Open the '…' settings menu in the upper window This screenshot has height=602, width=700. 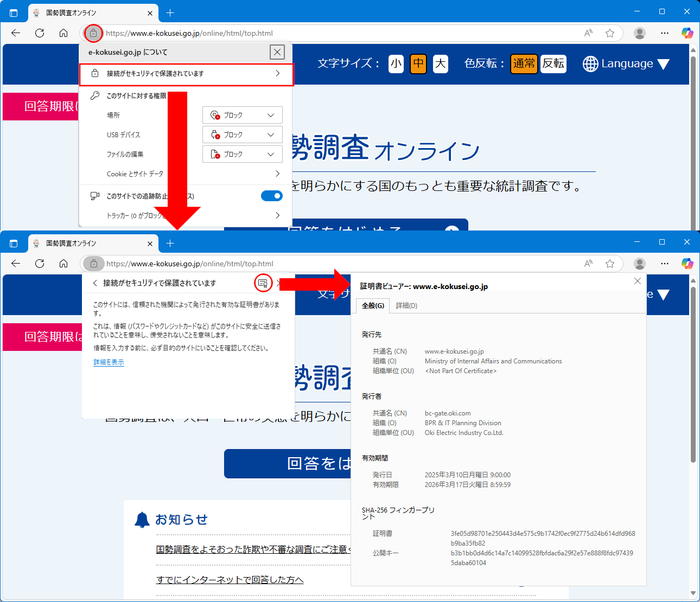point(665,33)
